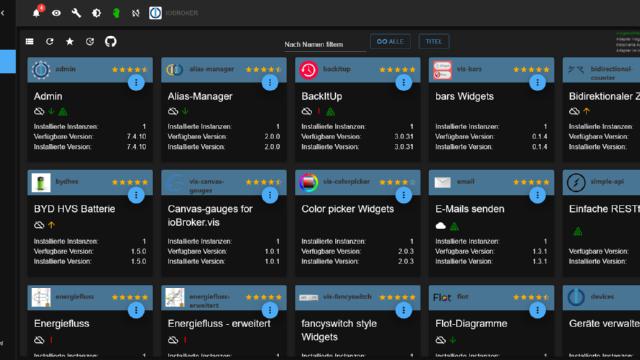This screenshot has height=360, width=640.
Task: Refresh the adapter list
Action: tap(49, 41)
